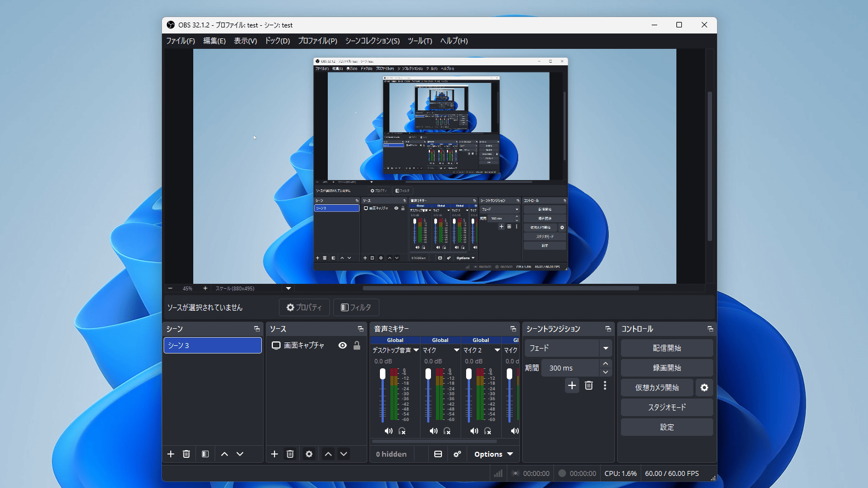This screenshot has width=868, height=488.
Task: Move scene down arrow
Action: 240,454
